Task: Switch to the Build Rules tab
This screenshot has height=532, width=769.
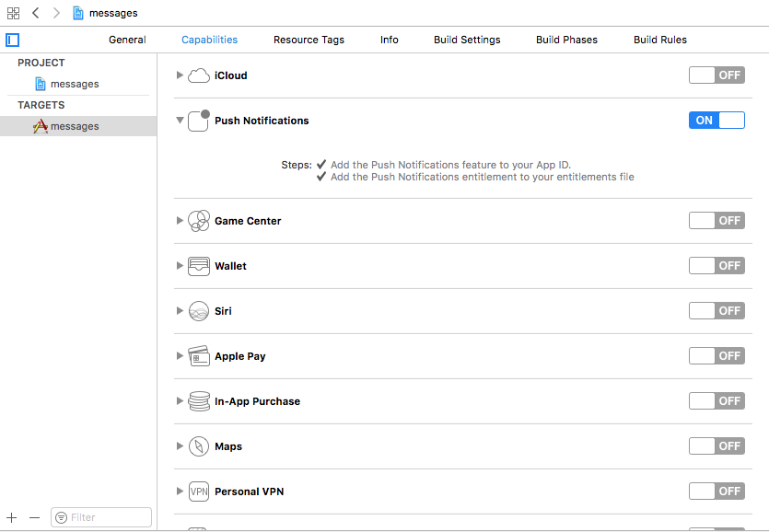Action: [x=660, y=40]
